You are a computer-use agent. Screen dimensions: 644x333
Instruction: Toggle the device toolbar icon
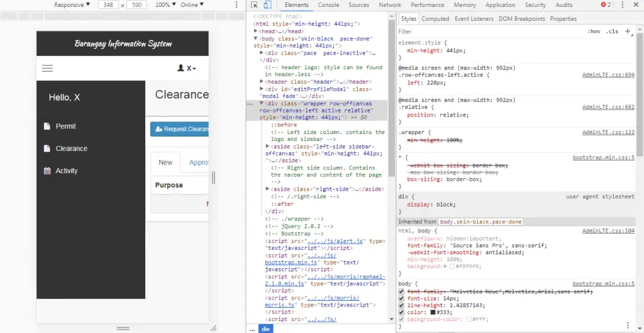tap(267, 5)
